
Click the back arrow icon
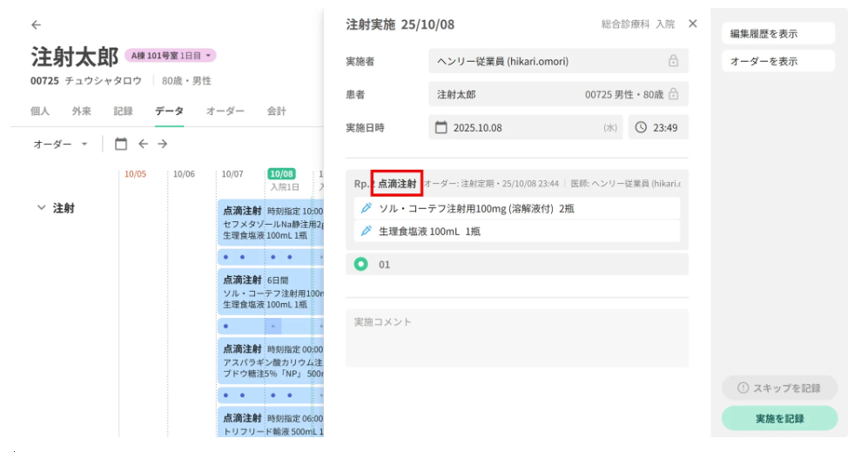click(36, 24)
